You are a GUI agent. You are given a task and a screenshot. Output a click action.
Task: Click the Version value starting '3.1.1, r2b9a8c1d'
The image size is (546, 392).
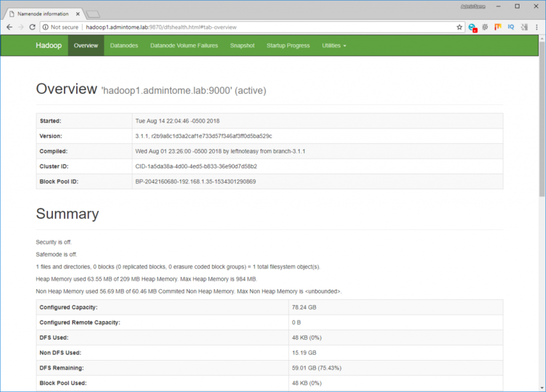(x=204, y=136)
